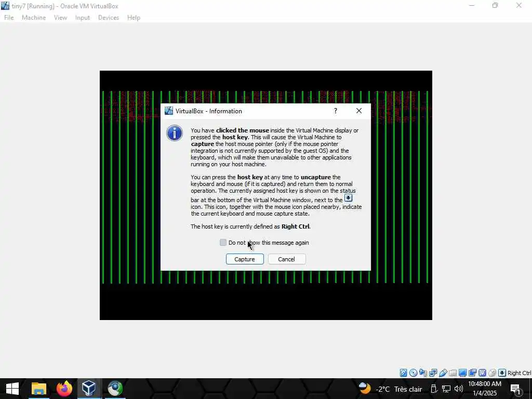Open the notification center icon
Screen dimensions: 532x399
pos(516,389)
